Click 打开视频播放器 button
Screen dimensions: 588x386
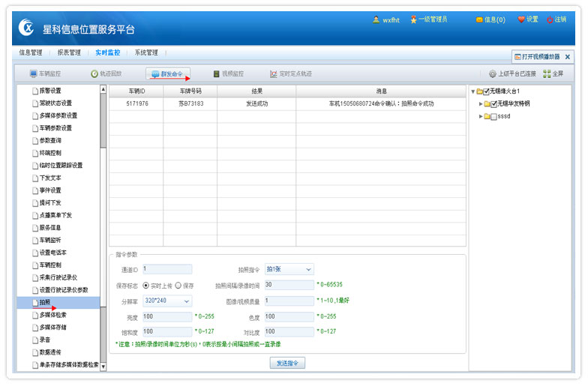point(536,57)
